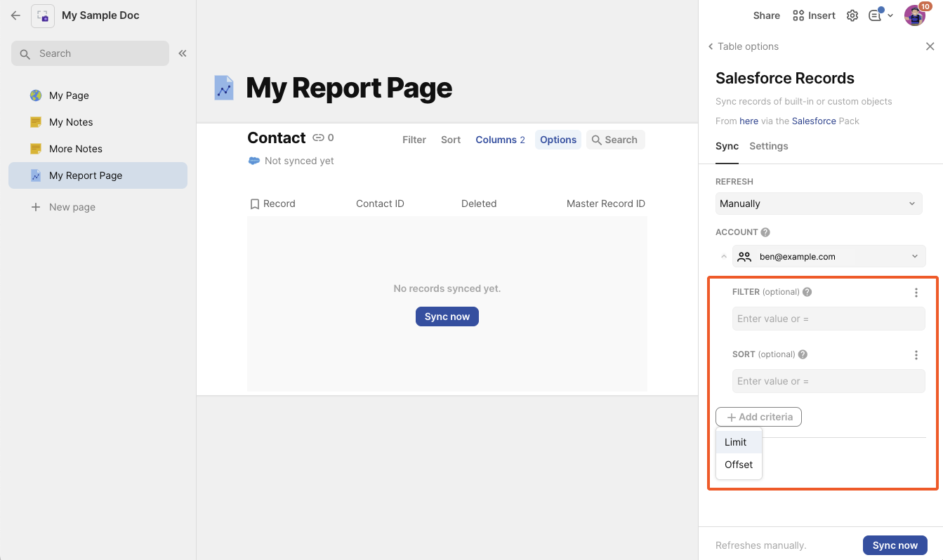Click the Record column header
Image resolution: width=943 pixels, height=560 pixels.
click(272, 204)
